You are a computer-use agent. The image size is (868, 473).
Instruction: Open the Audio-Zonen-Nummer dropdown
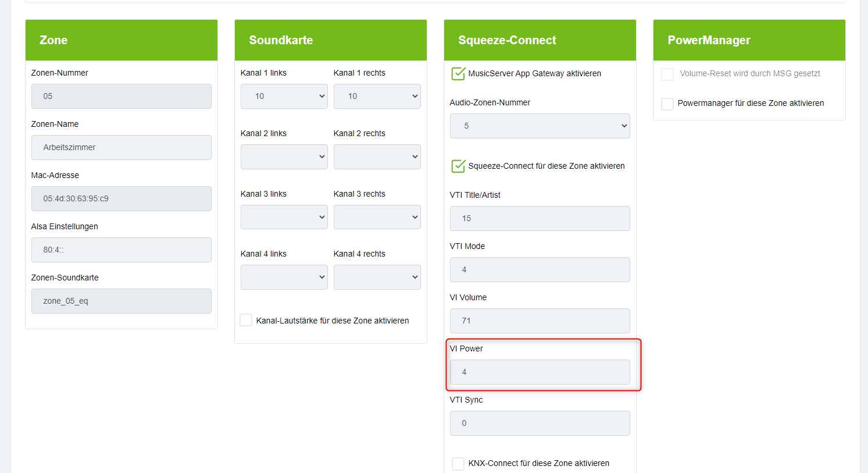(x=540, y=126)
